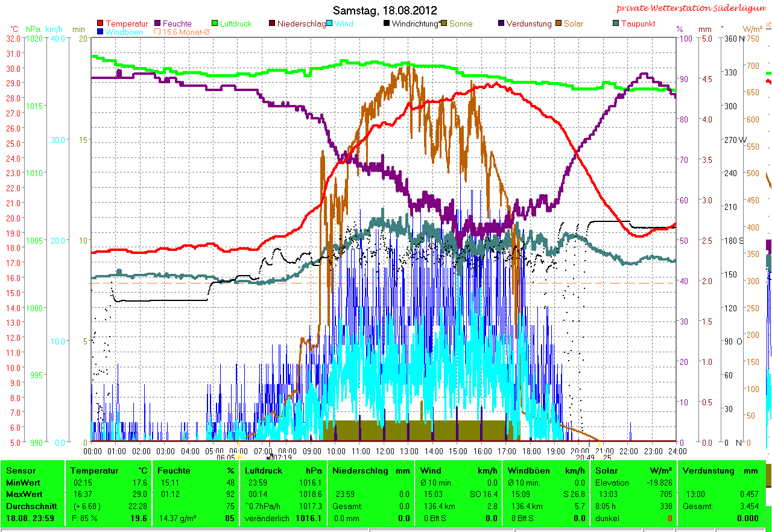The height and width of the screenshot is (532, 772).
Task: Click the dark red Niederschlag legend square
Action: pos(272,24)
